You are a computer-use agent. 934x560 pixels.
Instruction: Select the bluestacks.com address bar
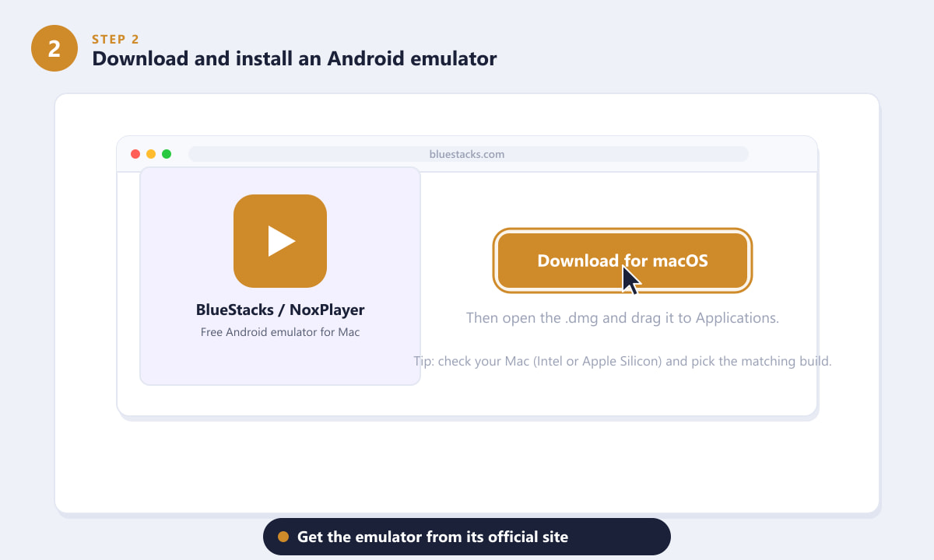(468, 154)
